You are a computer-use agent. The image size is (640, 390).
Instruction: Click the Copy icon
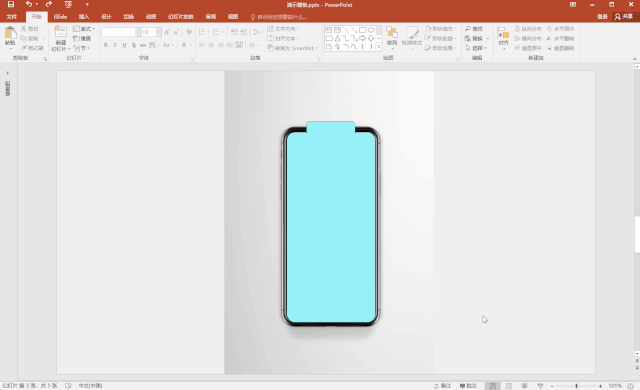click(x=24, y=38)
